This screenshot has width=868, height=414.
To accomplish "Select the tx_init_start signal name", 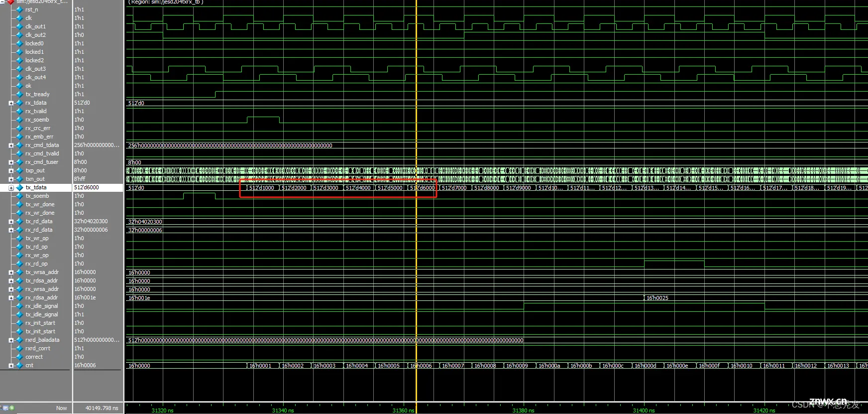I will [x=40, y=331].
